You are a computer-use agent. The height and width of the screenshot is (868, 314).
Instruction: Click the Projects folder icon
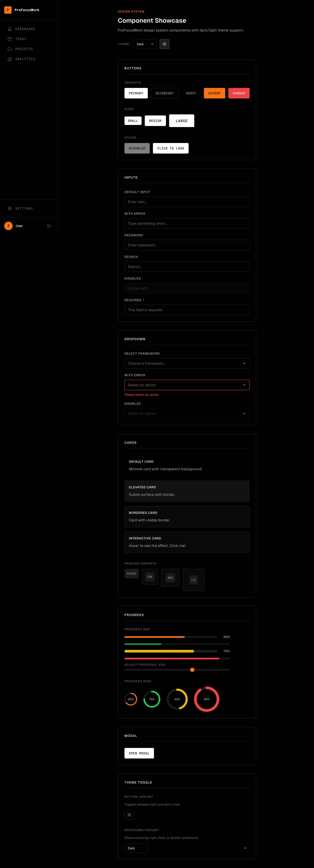point(9,49)
